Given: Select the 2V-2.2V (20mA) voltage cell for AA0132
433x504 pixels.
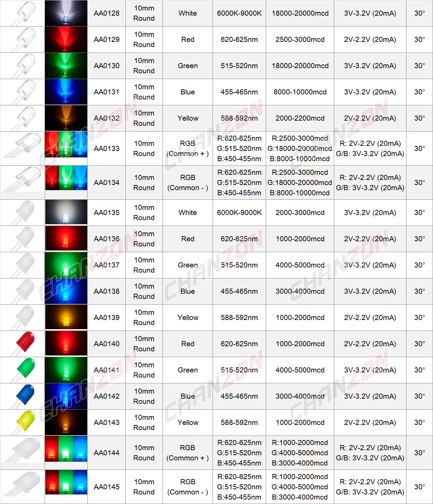Looking at the screenshot, I should pyautogui.click(x=370, y=118).
